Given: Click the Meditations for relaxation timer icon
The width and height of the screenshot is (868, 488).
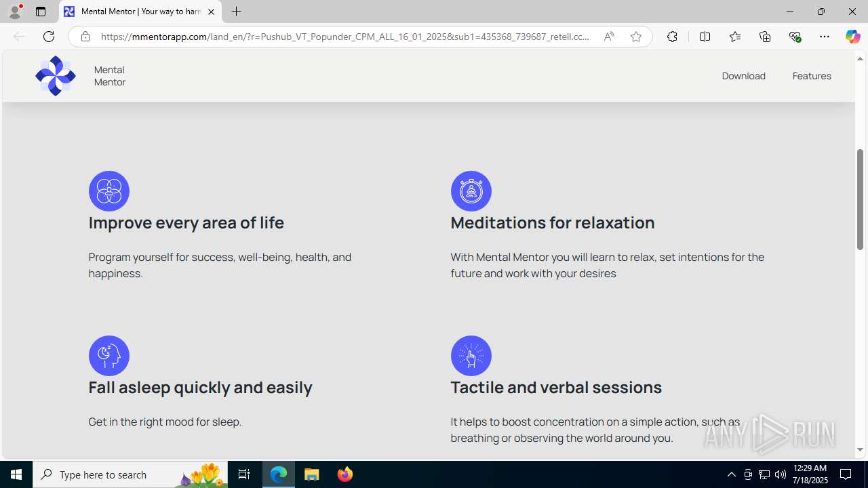Looking at the screenshot, I should pos(471,191).
